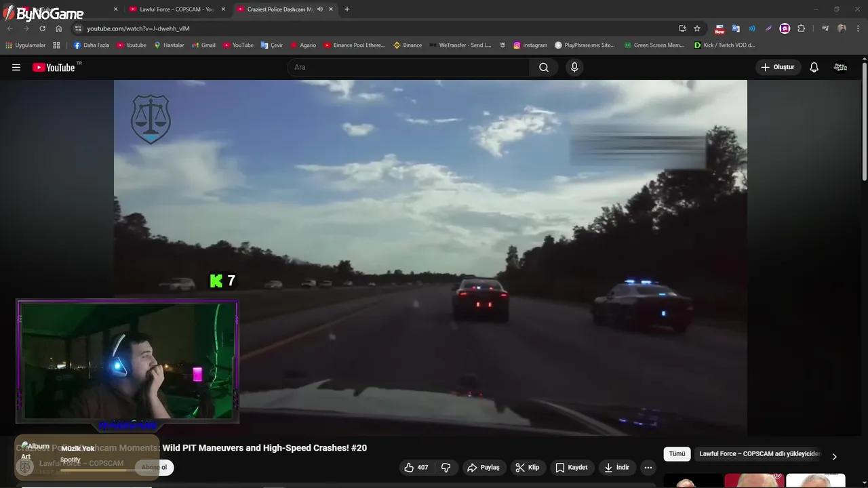Open the Kick / Twitch VOD bookmark
Image resolution: width=868 pixels, height=488 pixels.
click(x=724, y=45)
